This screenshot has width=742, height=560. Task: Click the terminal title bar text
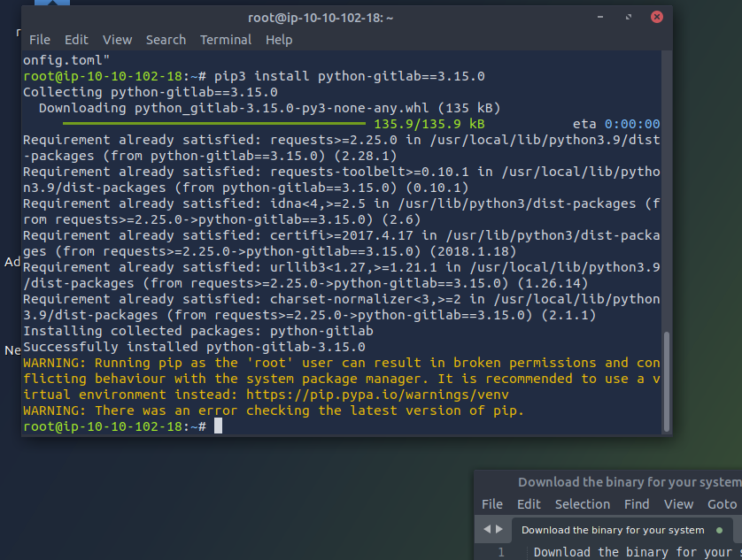[x=321, y=18]
